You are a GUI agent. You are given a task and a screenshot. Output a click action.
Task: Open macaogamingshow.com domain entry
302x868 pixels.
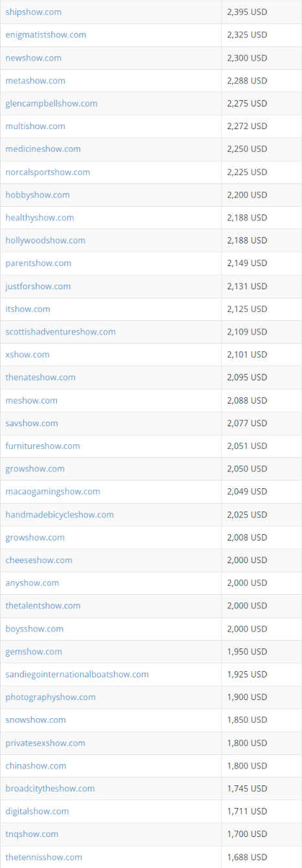52,491
